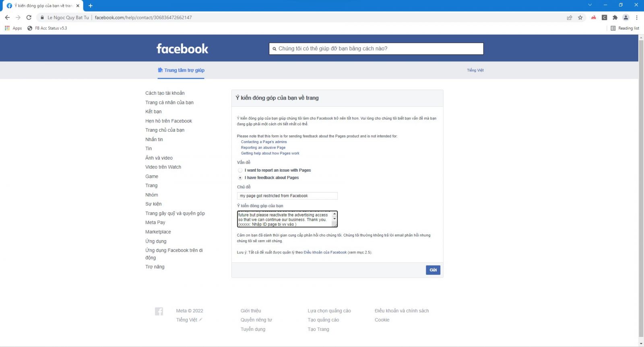Screen dimensions: 644x347
Task: Close the current Facebook tab
Action: (78, 6)
